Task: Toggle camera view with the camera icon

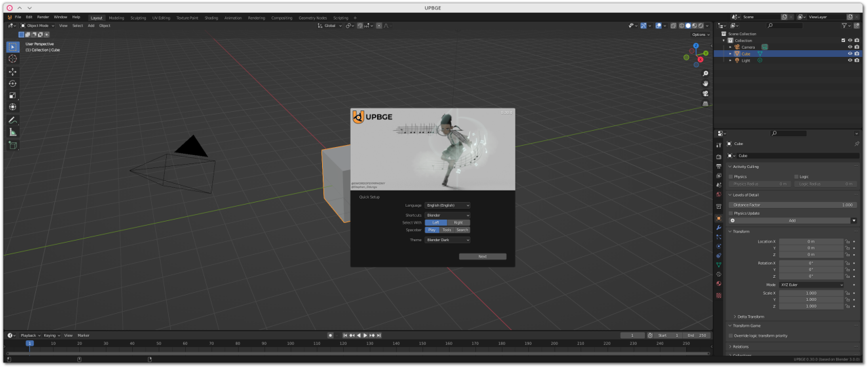Action: [x=705, y=94]
